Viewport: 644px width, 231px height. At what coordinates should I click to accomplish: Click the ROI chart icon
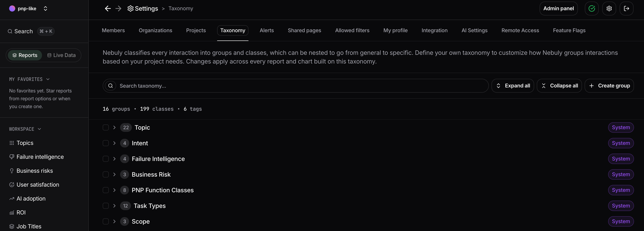click(12, 213)
